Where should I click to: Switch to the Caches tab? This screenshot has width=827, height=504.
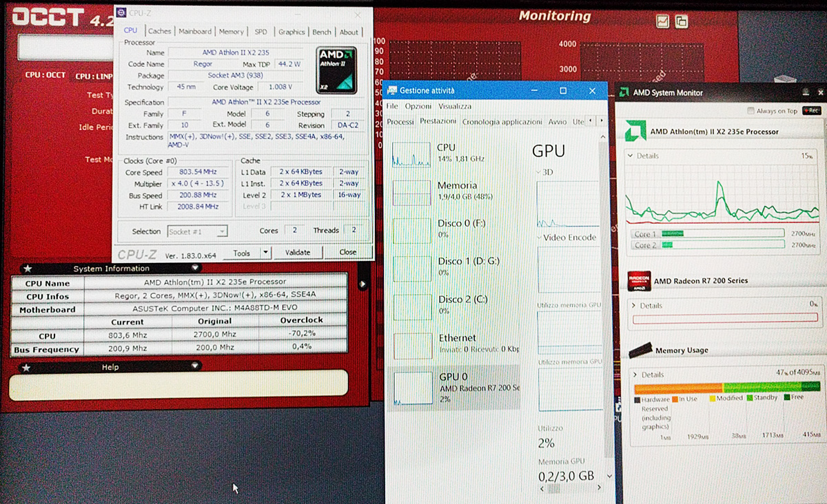[159, 31]
